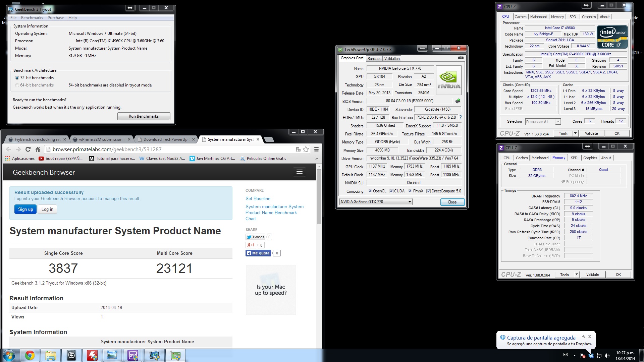Image resolution: width=644 pixels, height=362 pixels.
Task: Click Chrome's reload page icon
Action: pos(28,149)
